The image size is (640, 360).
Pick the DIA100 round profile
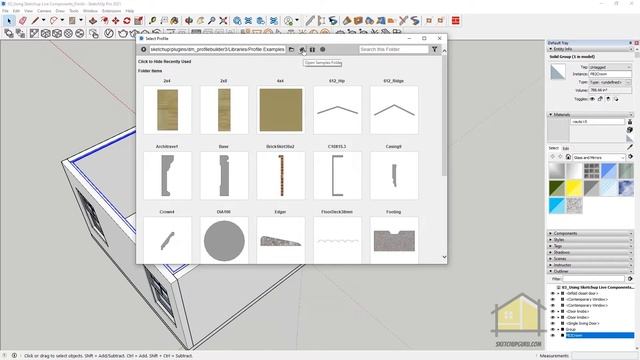click(224, 241)
